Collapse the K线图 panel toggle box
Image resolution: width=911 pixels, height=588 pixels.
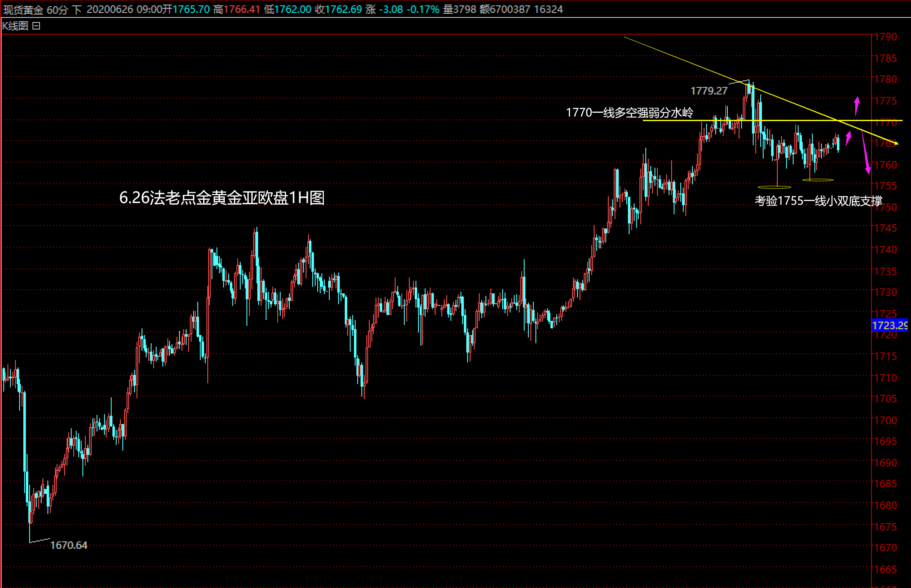pos(36,26)
